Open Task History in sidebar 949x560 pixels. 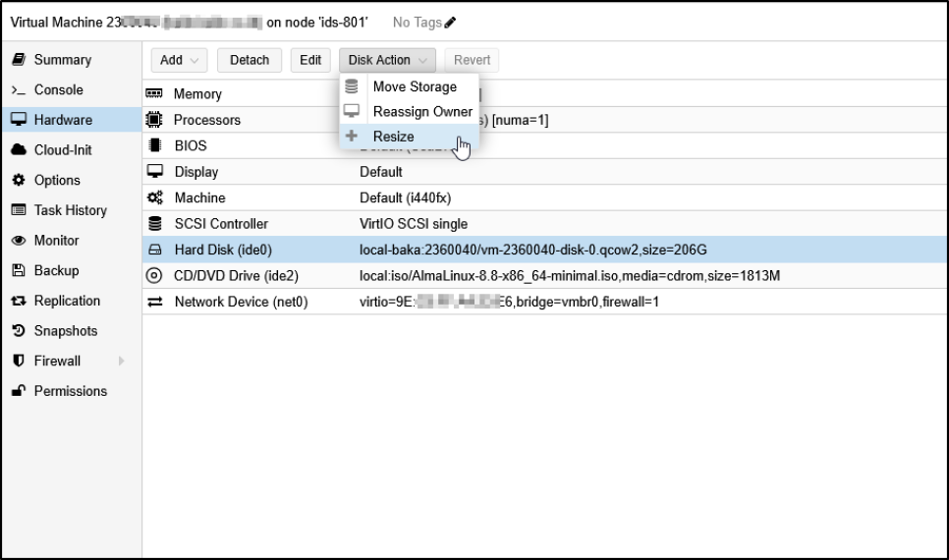pos(70,210)
